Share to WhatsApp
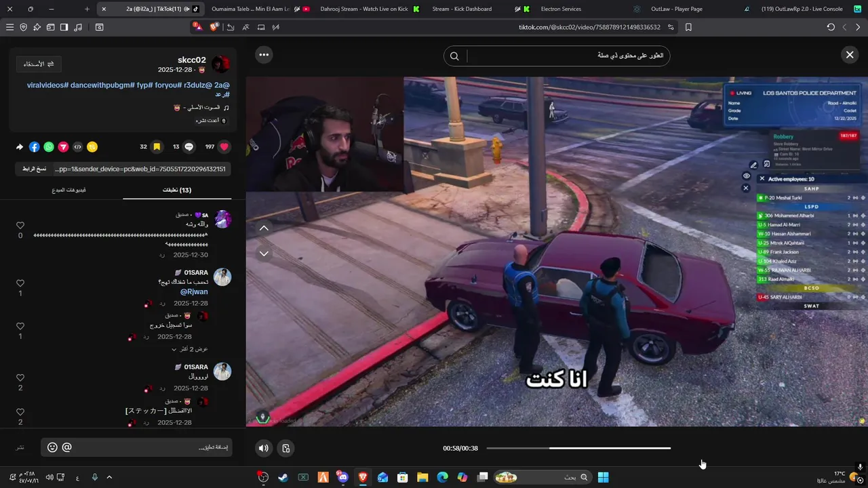This screenshot has width=868, height=488. pos(49,146)
